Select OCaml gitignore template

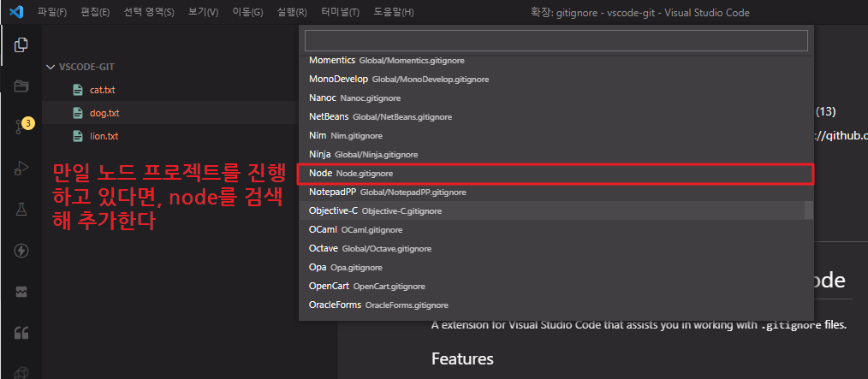[x=556, y=229]
